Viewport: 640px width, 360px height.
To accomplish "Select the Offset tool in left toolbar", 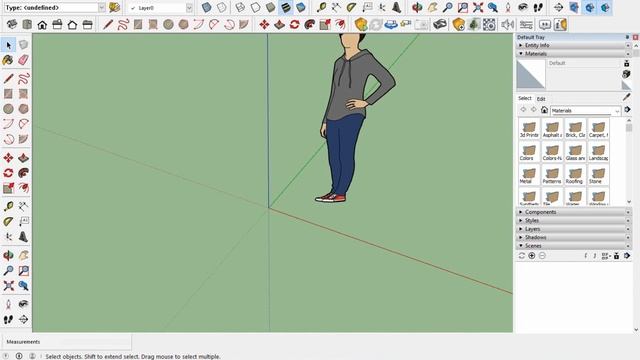I will (23, 188).
